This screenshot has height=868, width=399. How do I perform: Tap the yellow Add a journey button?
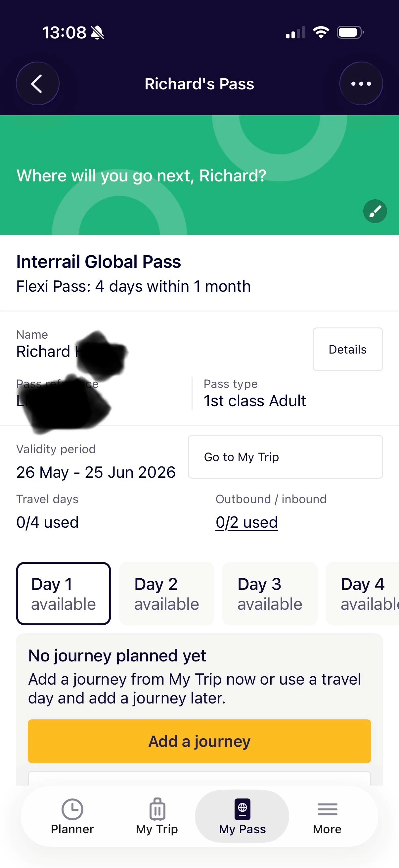(199, 741)
